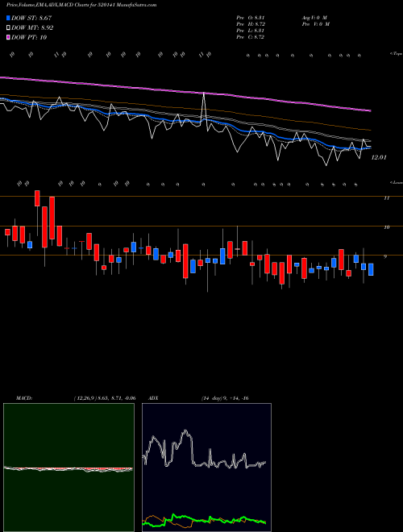The height and width of the screenshot is (532, 403).
Task: Click the chart title mentioning MunafaSutra.com
Action: [x=81, y=5]
